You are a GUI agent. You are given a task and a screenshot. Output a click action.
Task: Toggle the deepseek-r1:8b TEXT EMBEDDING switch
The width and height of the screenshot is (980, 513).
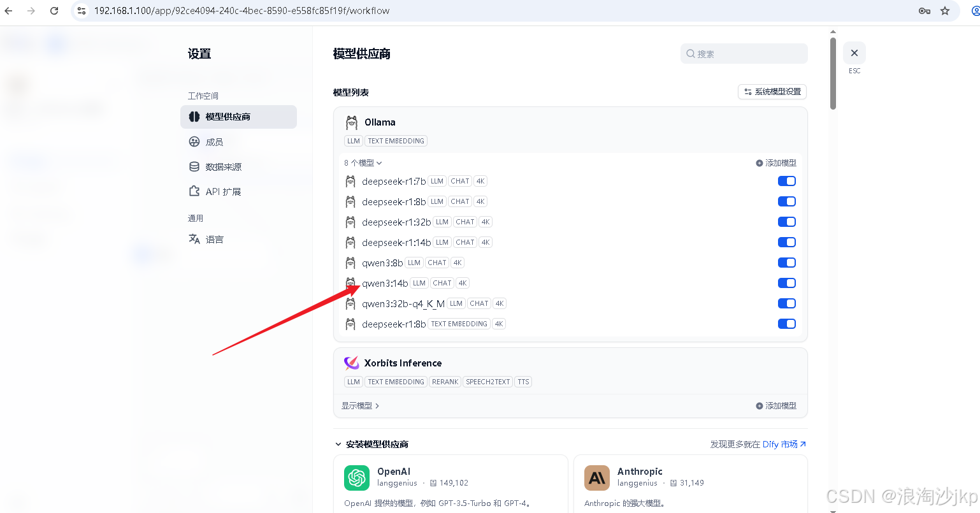pos(787,324)
